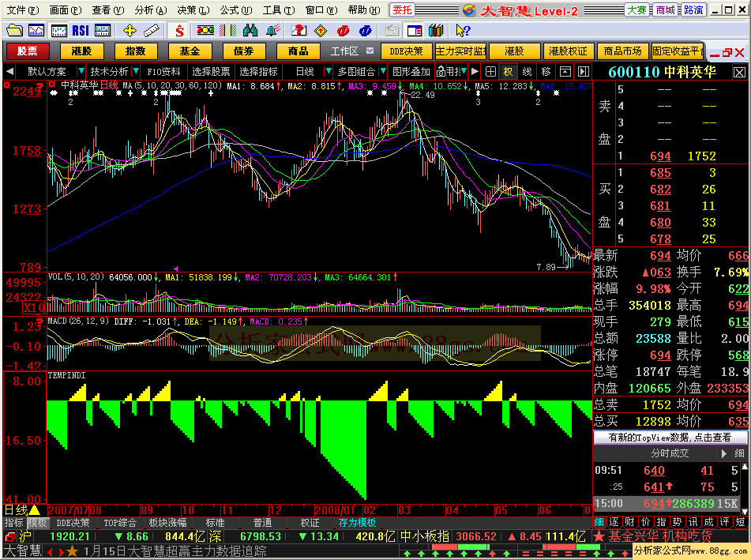The width and height of the screenshot is (751, 560).
Task: Click the 日线 label at chart bottom-left
Action: click(x=16, y=510)
